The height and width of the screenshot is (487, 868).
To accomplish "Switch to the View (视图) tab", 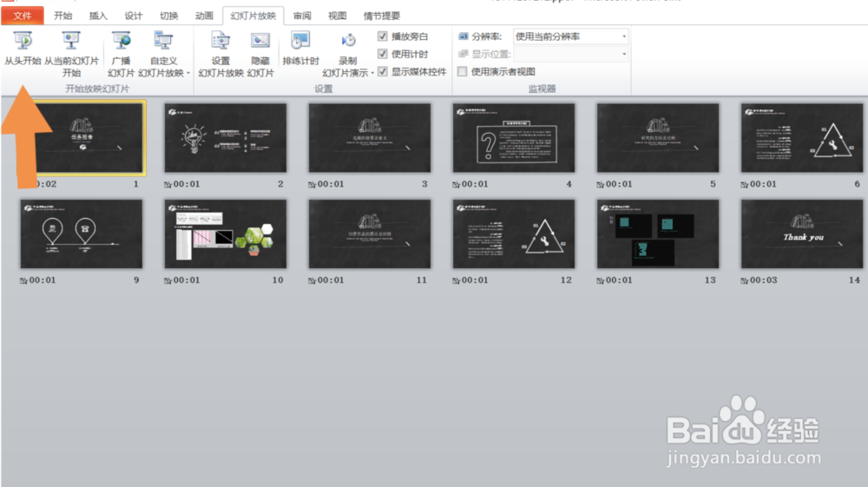I will [x=337, y=16].
